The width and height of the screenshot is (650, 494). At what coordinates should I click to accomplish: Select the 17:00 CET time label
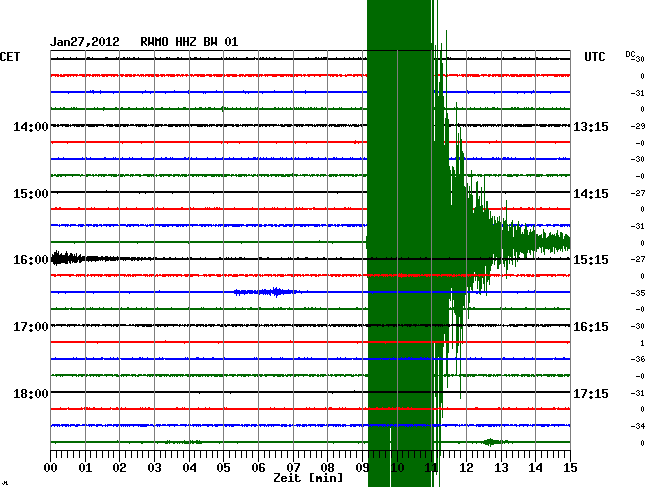pos(31,327)
